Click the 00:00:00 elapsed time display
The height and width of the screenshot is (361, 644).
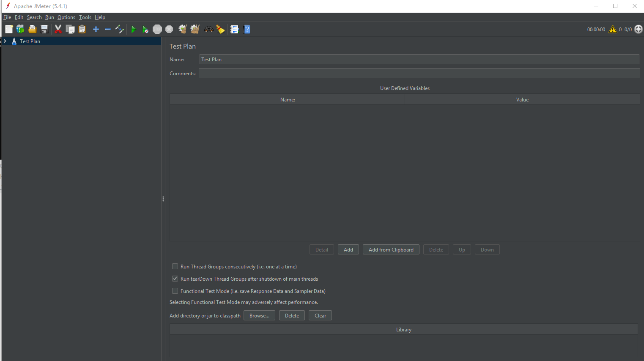596,29
